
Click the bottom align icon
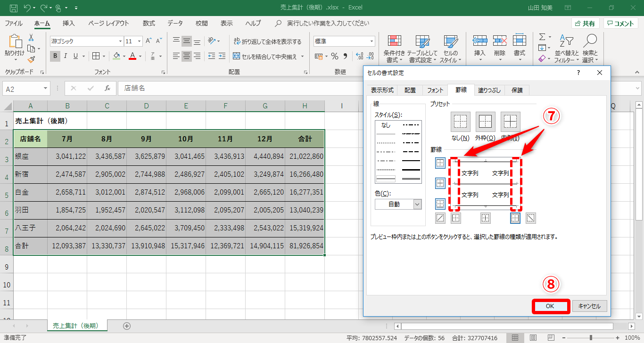pos(198,41)
